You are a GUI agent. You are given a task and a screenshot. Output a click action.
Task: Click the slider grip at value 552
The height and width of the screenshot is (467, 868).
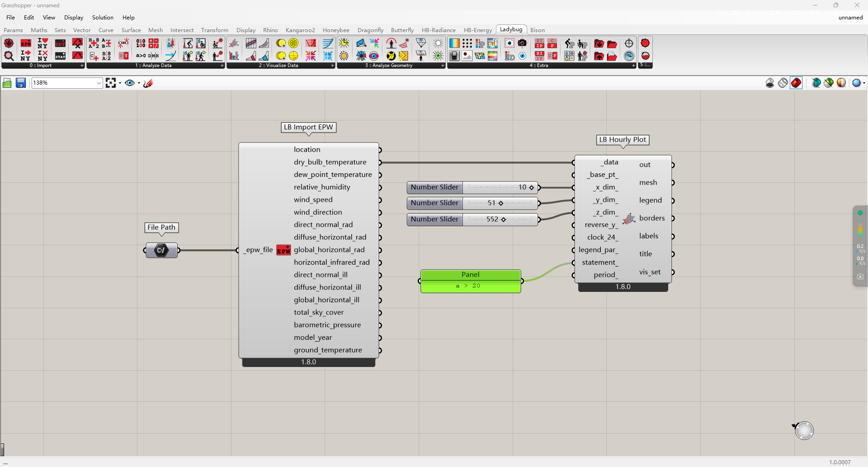(x=504, y=219)
